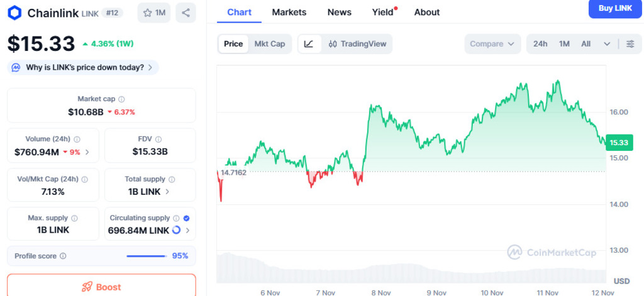The height and width of the screenshot is (296, 644).
Task: Click the Buy LINK button
Action: (x=616, y=9)
